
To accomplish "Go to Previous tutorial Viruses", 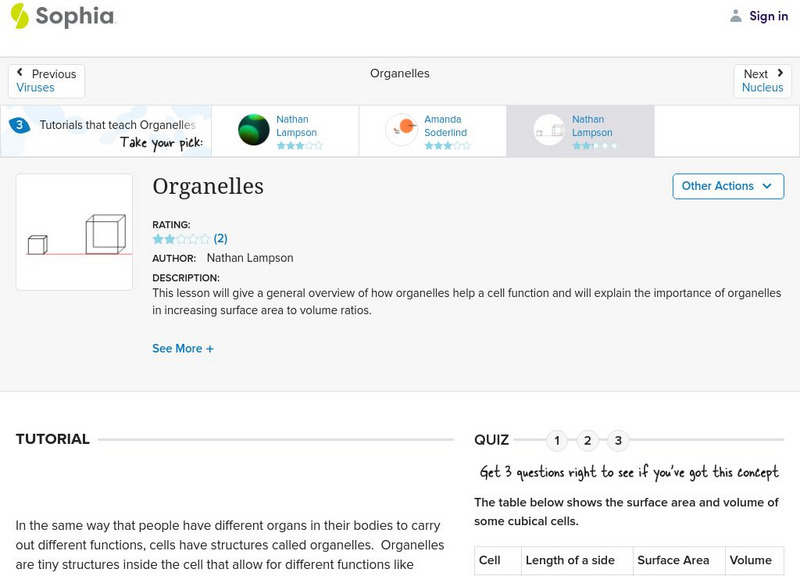I will pos(46,81).
